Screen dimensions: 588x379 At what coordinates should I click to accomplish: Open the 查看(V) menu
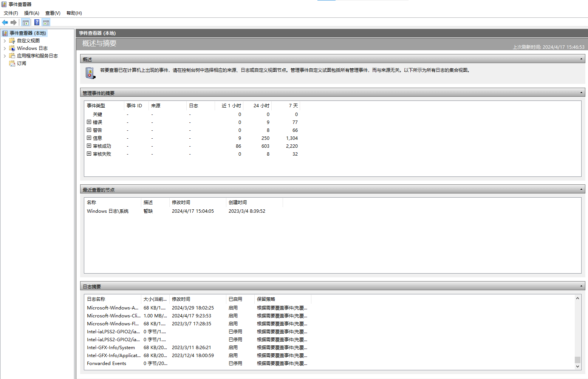click(53, 13)
